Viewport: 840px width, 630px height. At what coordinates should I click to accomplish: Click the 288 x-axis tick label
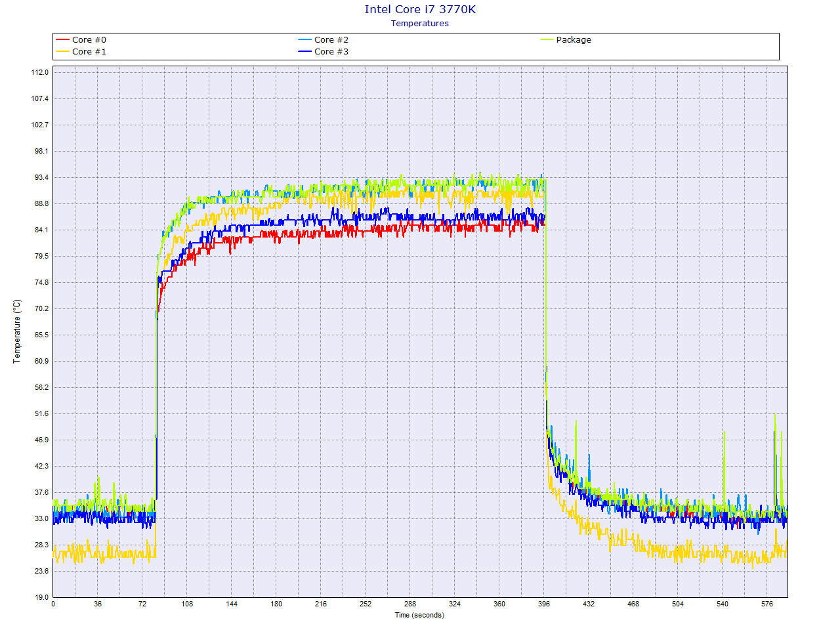[x=410, y=604]
